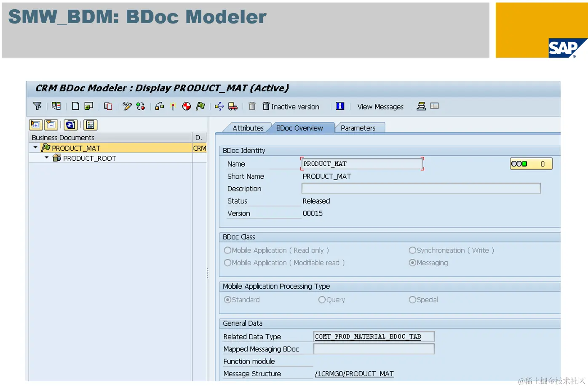This screenshot has width=588, height=388.
Task: Click the empty Description input field
Action: (x=421, y=189)
